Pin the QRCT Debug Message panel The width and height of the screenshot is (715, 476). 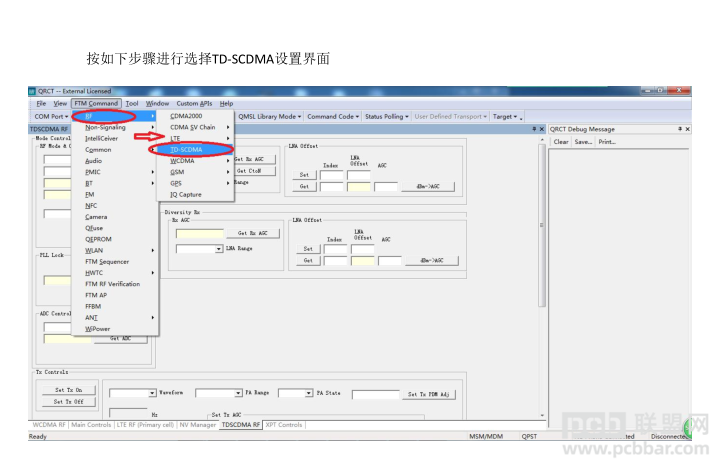point(679,129)
